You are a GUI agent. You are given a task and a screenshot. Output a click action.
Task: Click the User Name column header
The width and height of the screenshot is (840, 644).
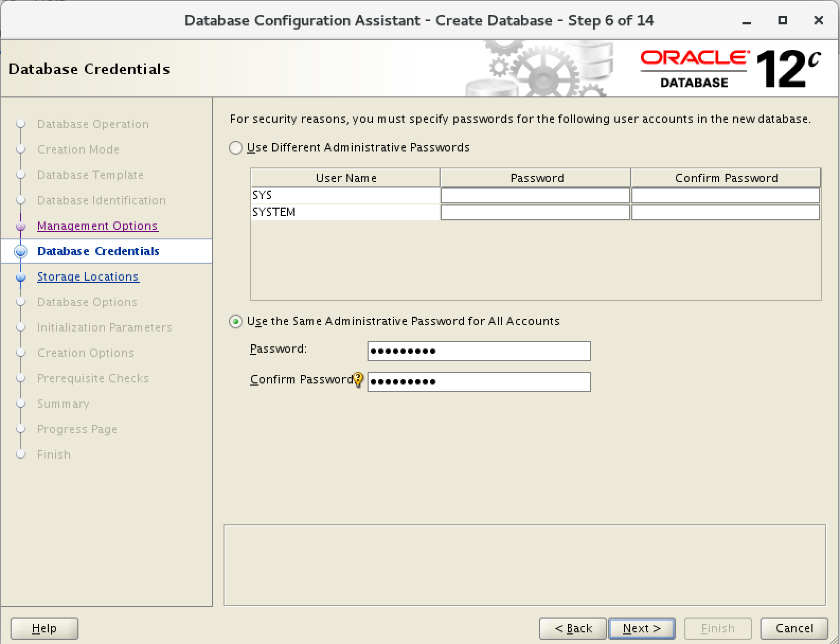click(346, 178)
